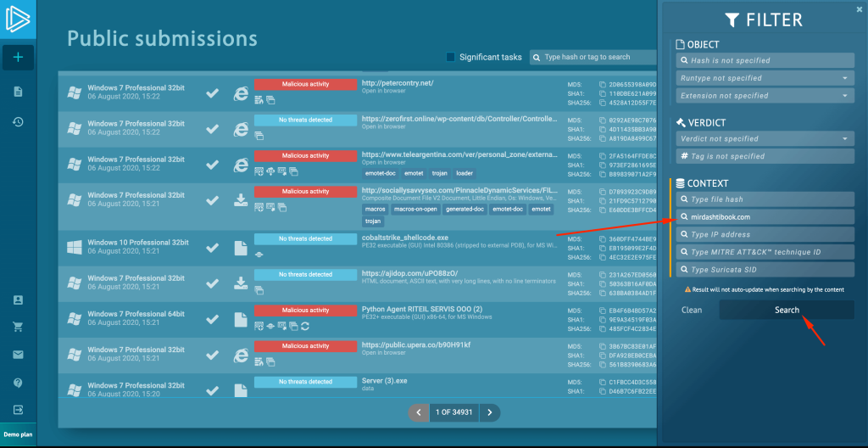Open the mail contact icon in sidebar
The image size is (868, 448).
[x=18, y=355]
